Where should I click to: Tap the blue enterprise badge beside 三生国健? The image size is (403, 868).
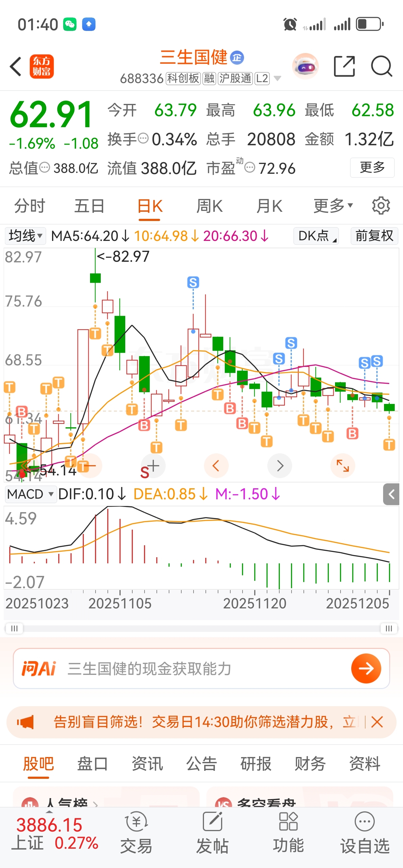pyautogui.click(x=237, y=58)
